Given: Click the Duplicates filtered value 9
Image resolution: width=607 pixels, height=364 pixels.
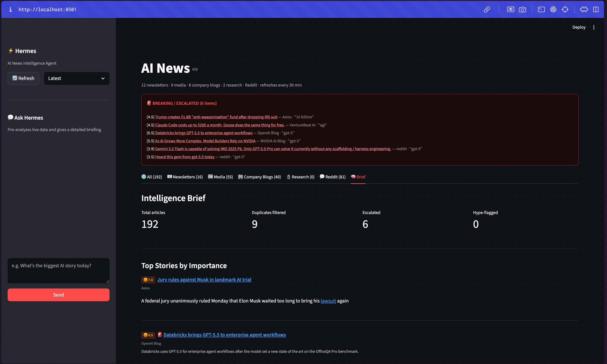Looking at the screenshot, I should pos(255,224).
